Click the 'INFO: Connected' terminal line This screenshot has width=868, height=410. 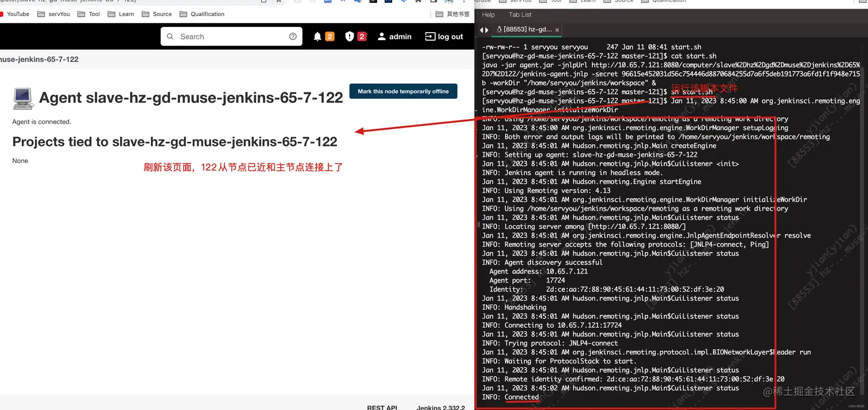click(510, 397)
